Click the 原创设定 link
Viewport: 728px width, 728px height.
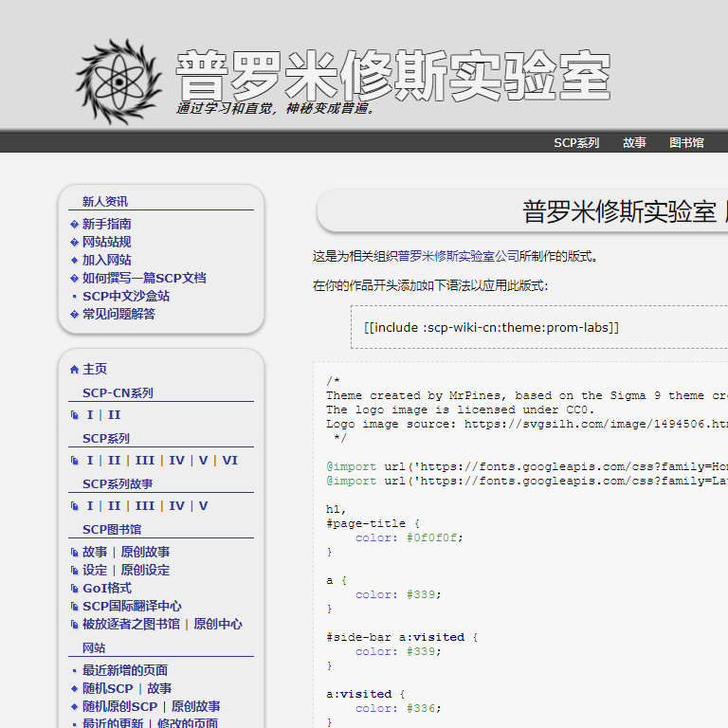[145, 570]
